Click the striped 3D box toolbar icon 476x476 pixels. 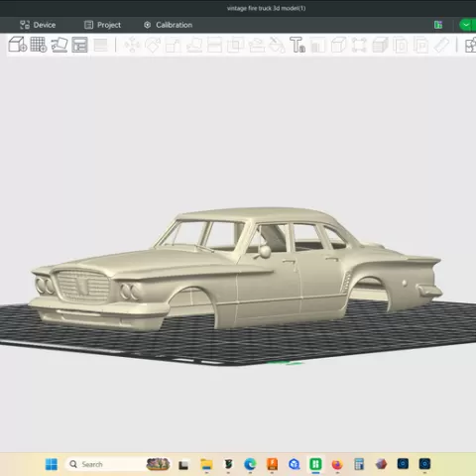pos(380,45)
